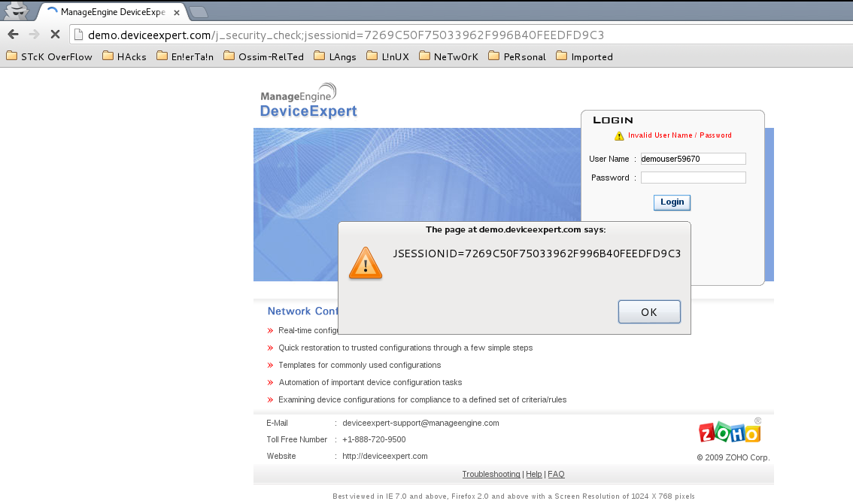Open the LAngs bookmark folder
This screenshot has width=853, height=504.
click(x=335, y=56)
